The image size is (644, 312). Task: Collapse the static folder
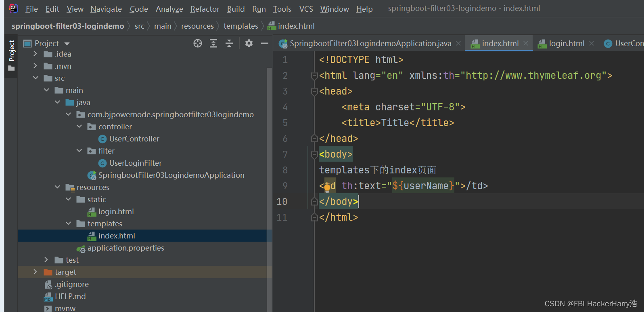click(x=68, y=199)
